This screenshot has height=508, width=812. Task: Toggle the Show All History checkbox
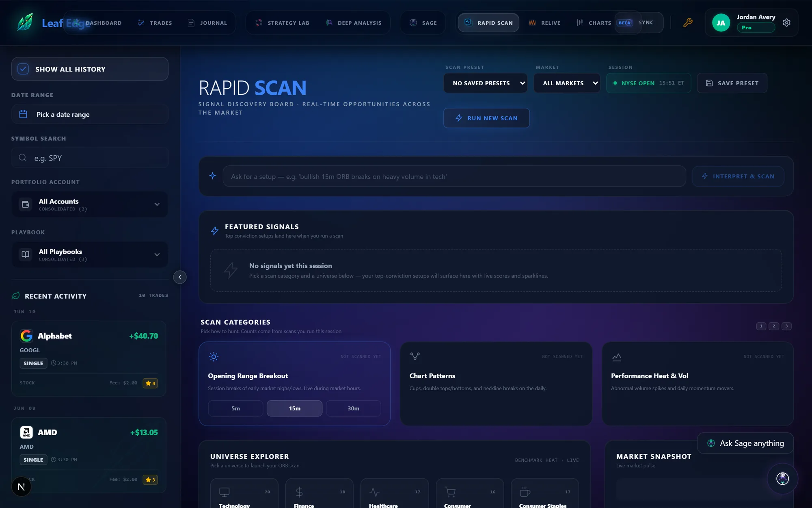pos(23,69)
